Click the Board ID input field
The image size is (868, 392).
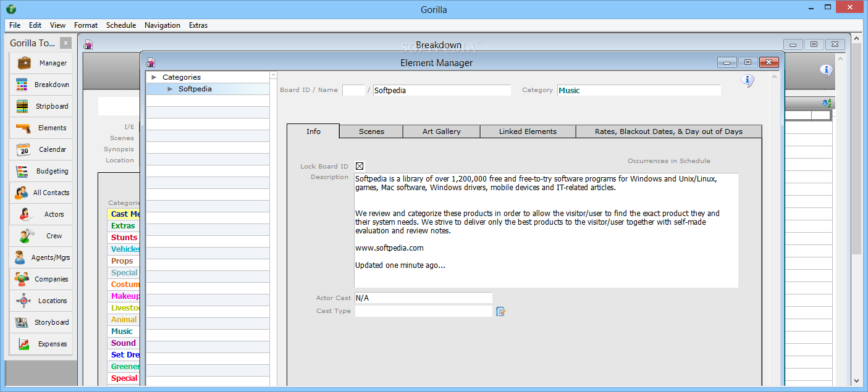click(354, 90)
